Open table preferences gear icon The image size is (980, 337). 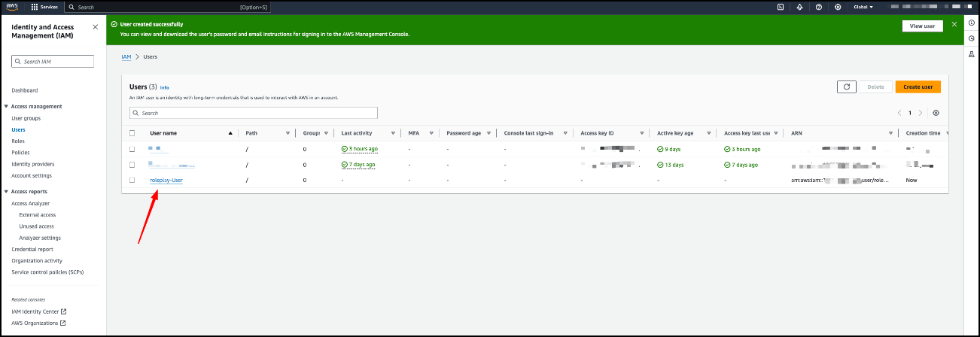[936, 113]
